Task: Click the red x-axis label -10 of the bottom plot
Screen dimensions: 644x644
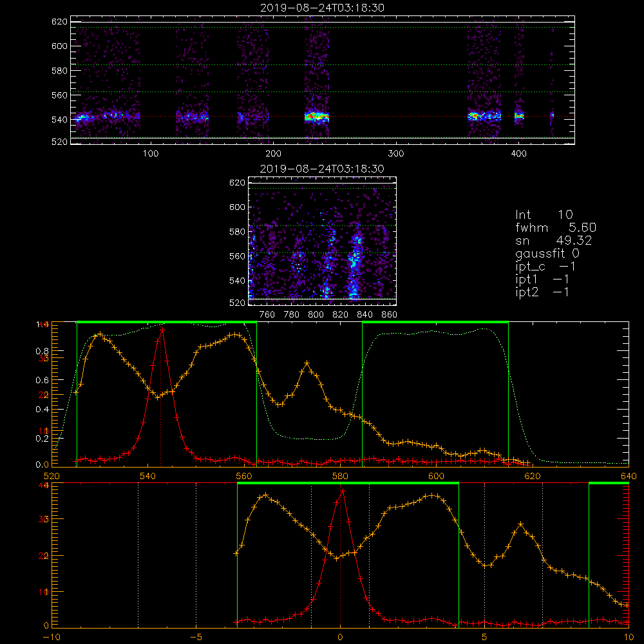Action: click(x=52, y=638)
